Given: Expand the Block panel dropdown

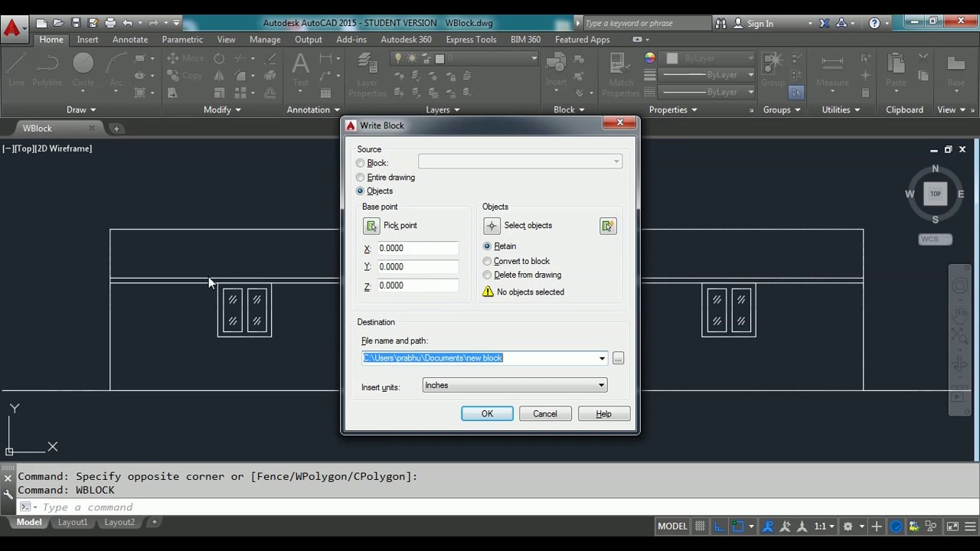Looking at the screenshot, I should pyautogui.click(x=569, y=109).
